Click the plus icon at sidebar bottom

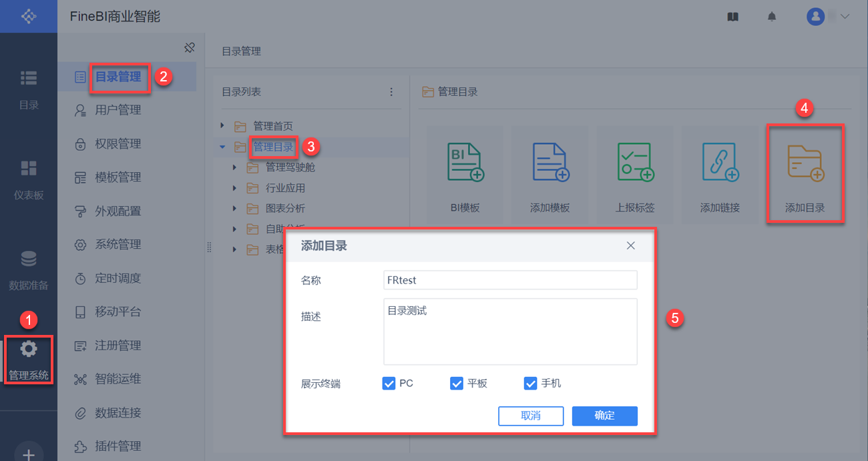point(29,455)
